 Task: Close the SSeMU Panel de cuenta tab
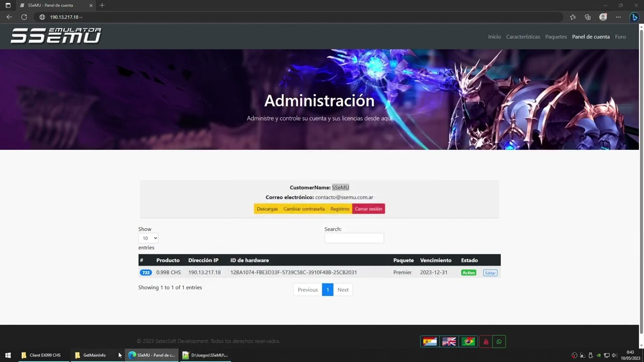[91, 5]
